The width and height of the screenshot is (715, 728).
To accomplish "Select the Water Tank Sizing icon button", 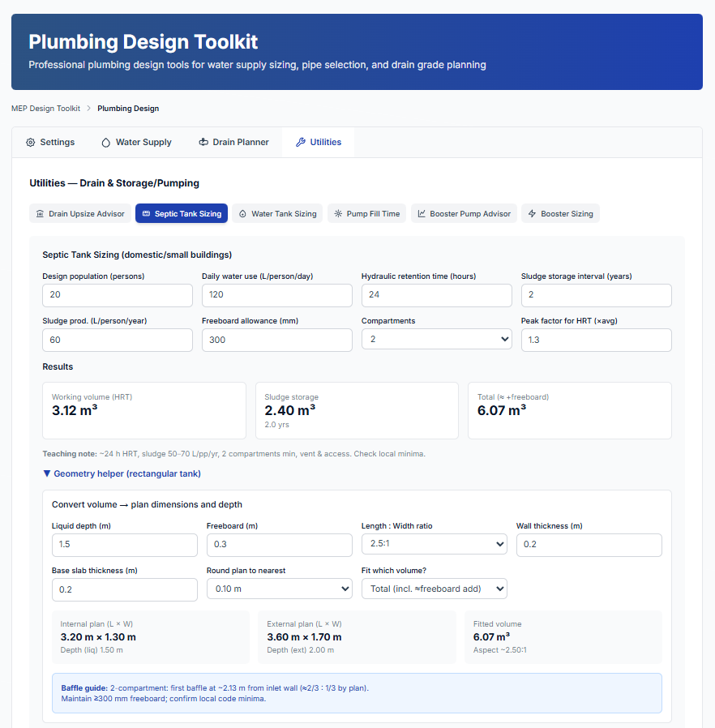I will click(x=243, y=214).
